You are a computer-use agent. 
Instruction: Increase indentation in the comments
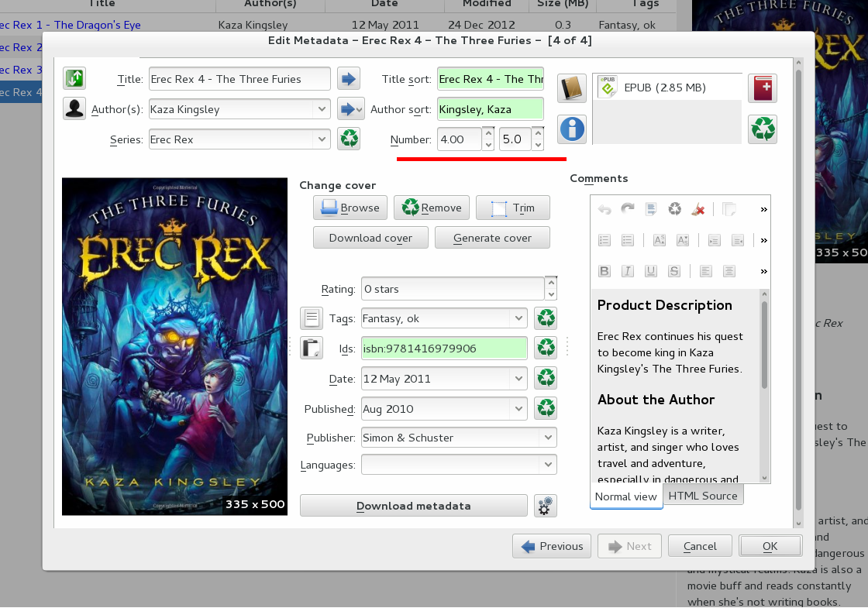click(x=714, y=240)
